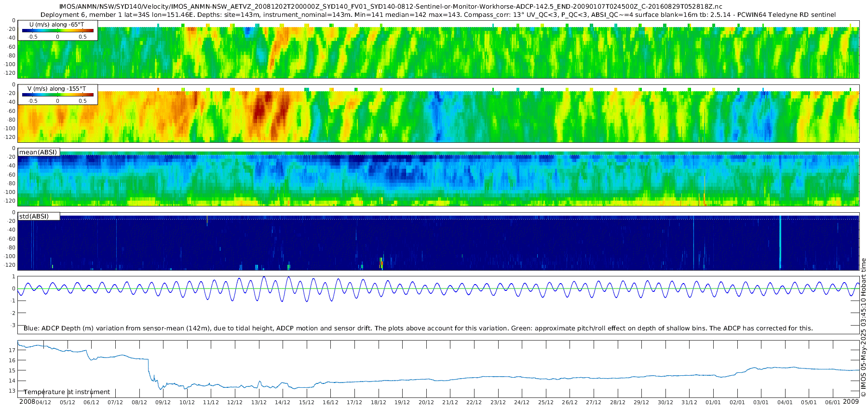Click the 25/12 date tick label
Viewport: 868px width, 410px height.
tap(546, 402)
